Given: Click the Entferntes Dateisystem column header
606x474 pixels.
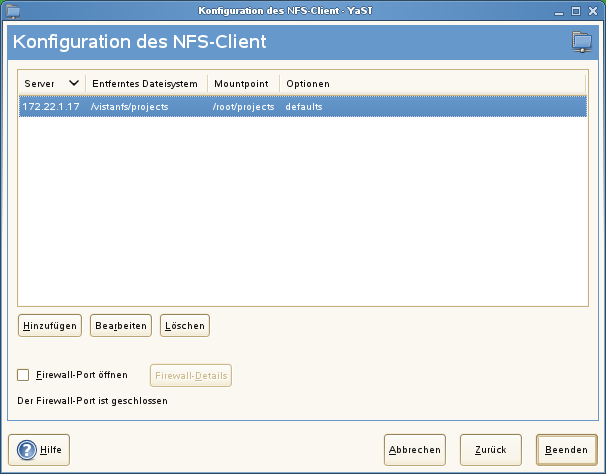Looking at the screenshot, I should point(146,84).
